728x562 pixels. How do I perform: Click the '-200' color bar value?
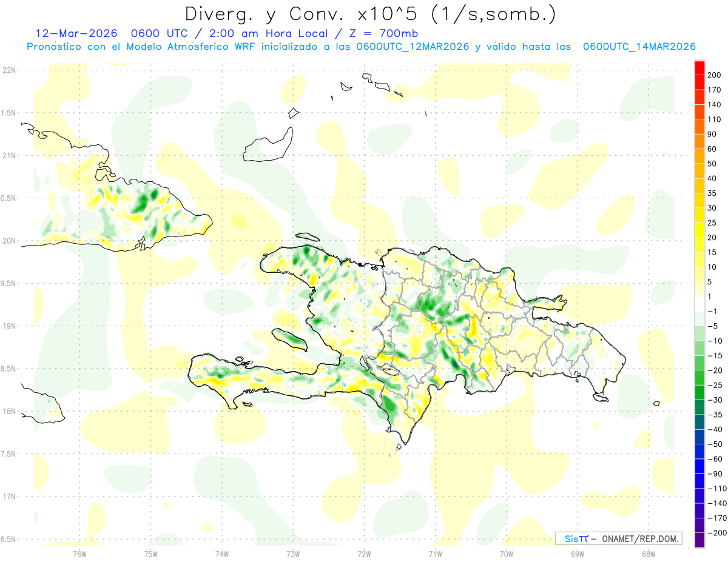[x=716, y=533]
